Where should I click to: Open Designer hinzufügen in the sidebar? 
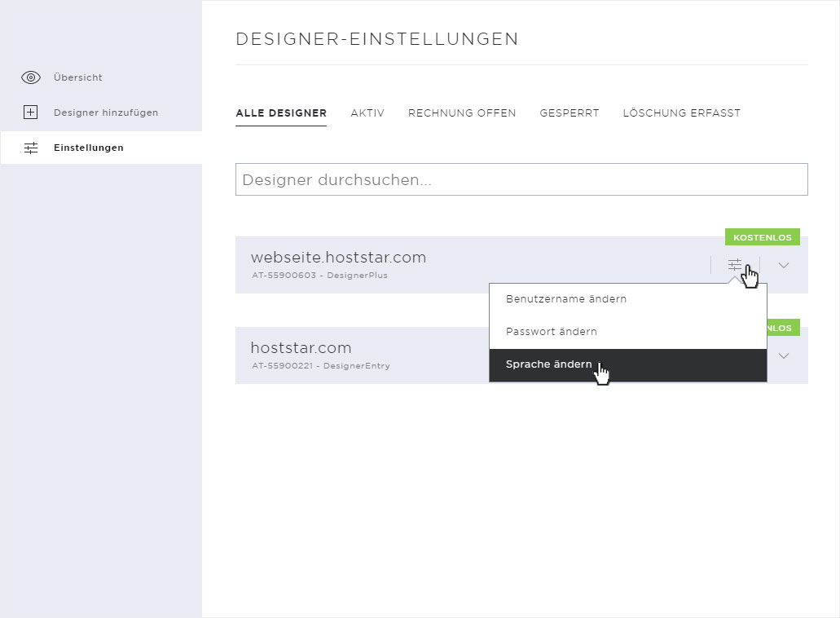pyautogui.click(x=106, y=113)
